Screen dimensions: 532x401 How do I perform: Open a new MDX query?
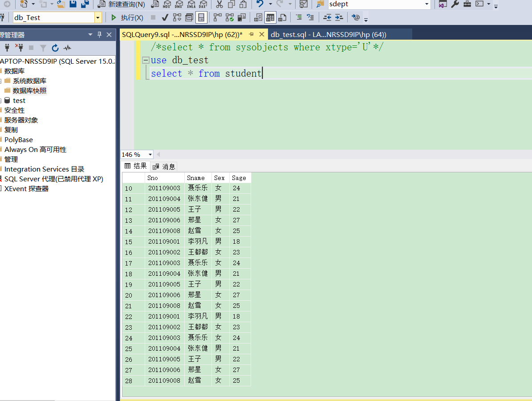coord(167,4)
